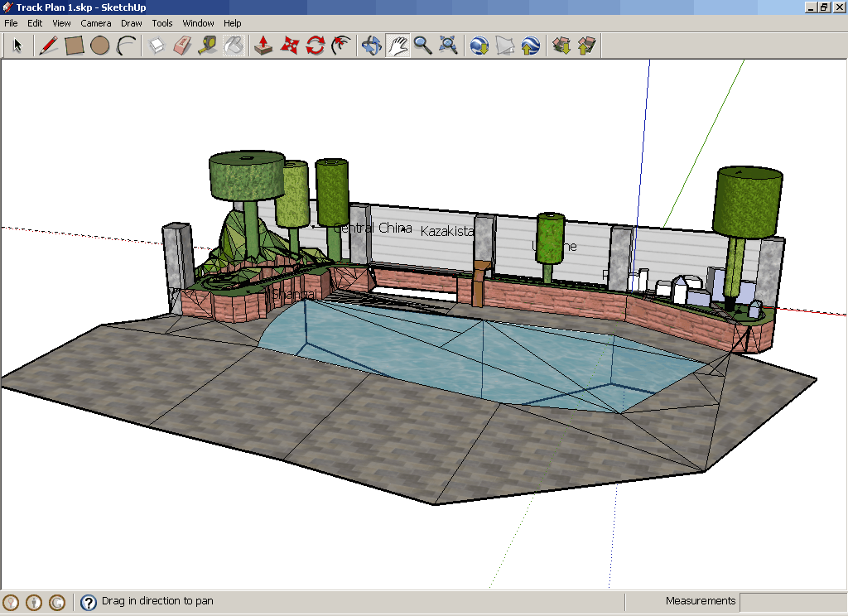Click 'Drag in direction to pan' status text

(157, 601)
